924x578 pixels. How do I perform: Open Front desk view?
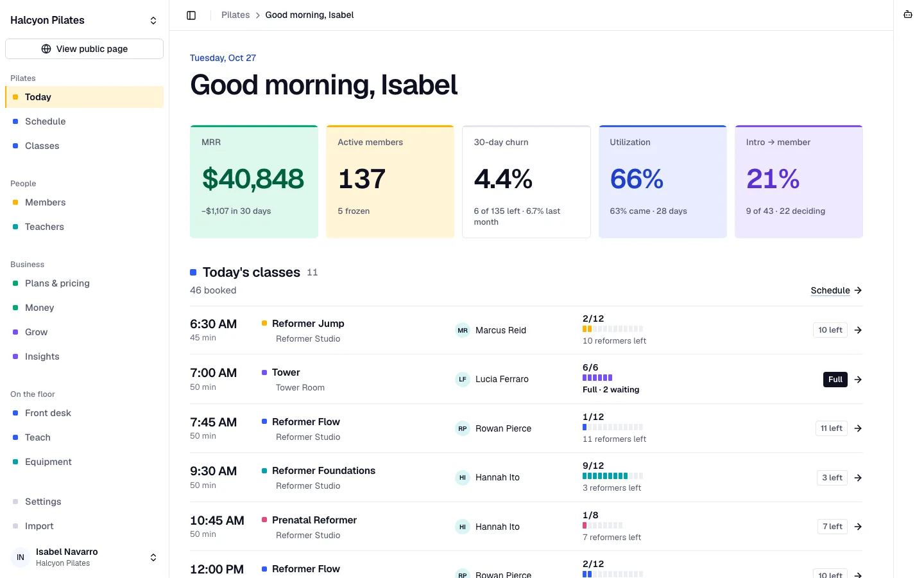pos(84,413)
